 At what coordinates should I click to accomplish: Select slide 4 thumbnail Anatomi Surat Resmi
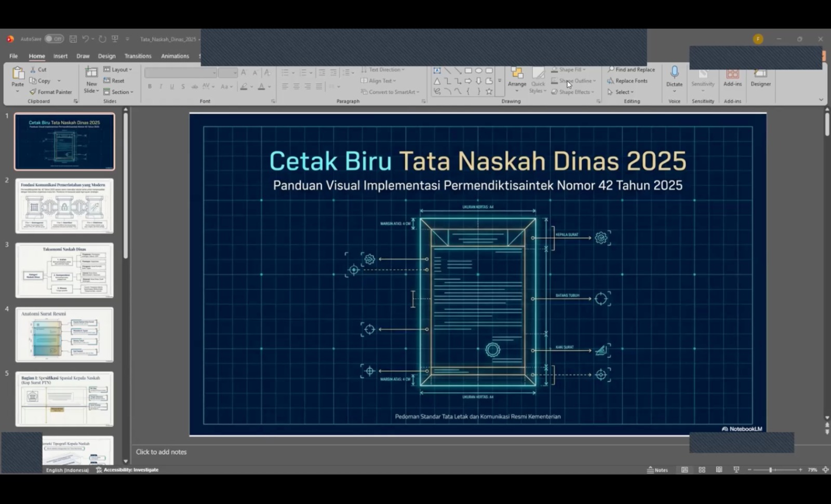tap(64, 335)
